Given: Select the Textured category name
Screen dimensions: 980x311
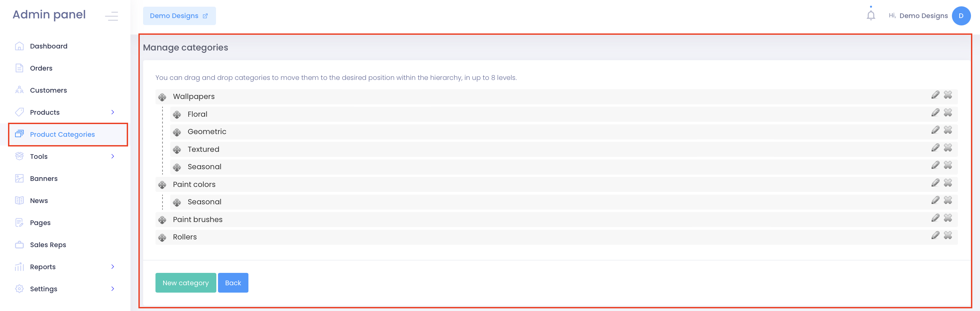Looking at the screenshot, I should [x=203, y=149].
